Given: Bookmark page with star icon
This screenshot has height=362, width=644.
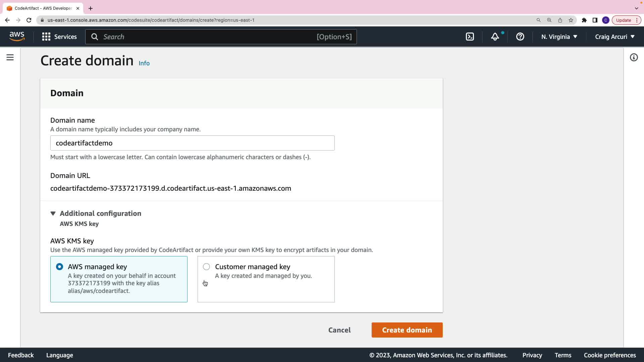Looking at the screenshot, I should coord(571,20).
